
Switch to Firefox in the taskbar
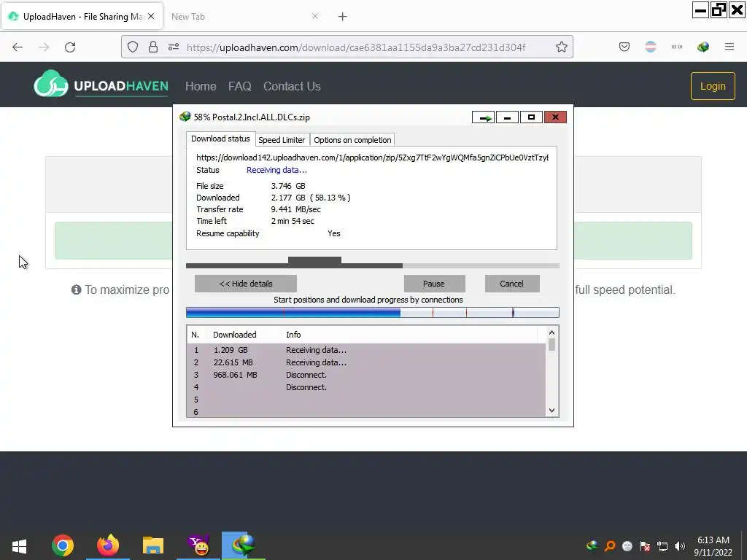108,545
